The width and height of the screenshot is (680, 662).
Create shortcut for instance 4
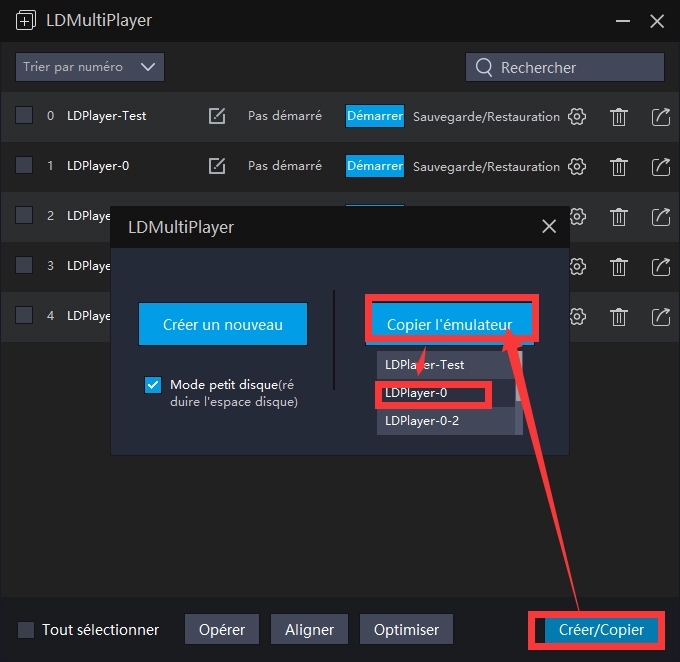point(661,317)
